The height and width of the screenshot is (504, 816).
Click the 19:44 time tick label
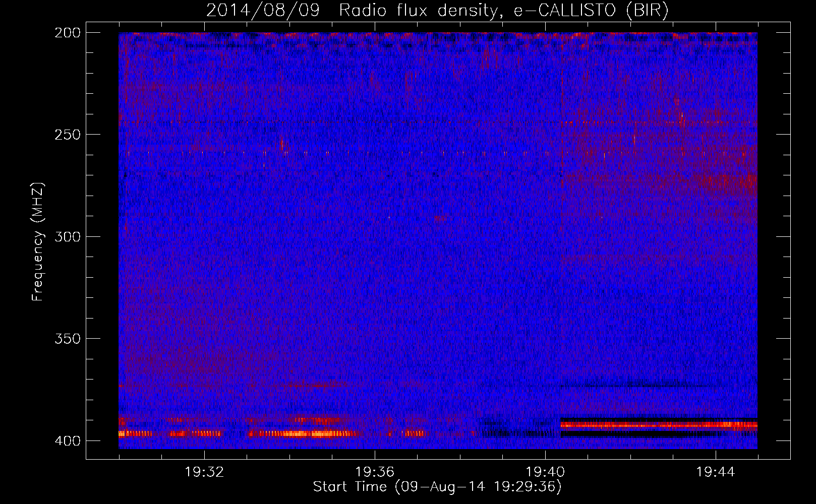click(x=716, y=472)
